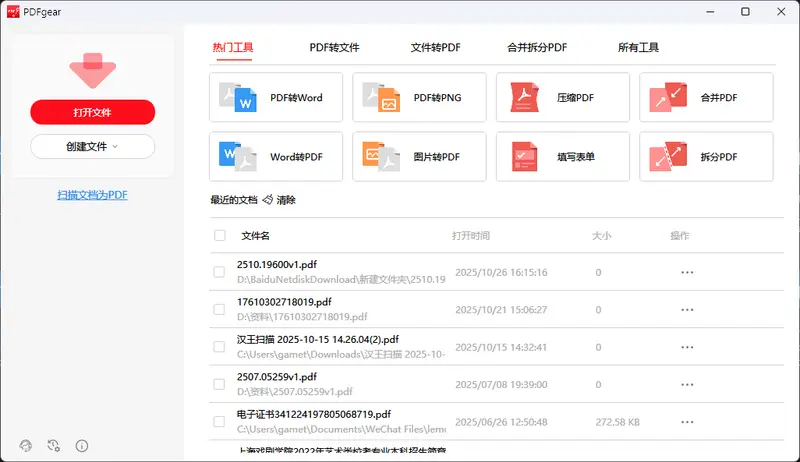Click the 大小 column header

pos(601,236)
